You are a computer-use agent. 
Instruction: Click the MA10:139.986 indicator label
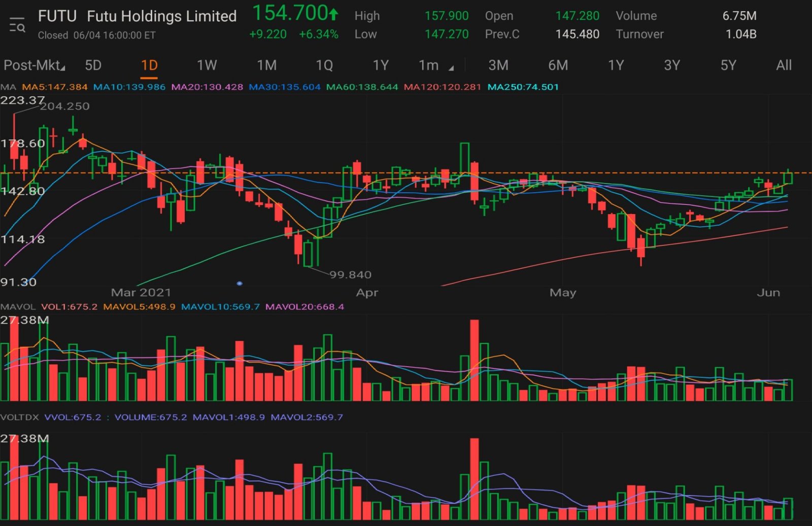[x=129, y=87]
